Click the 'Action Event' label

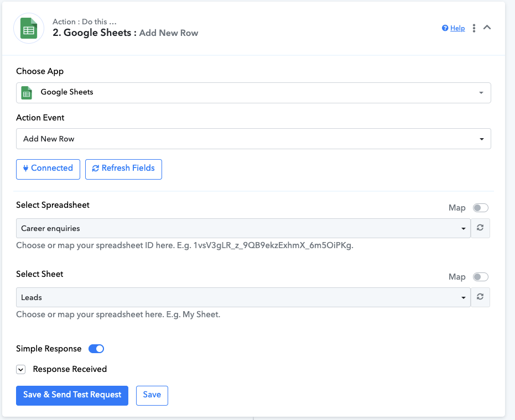click(x=40, y=118)
